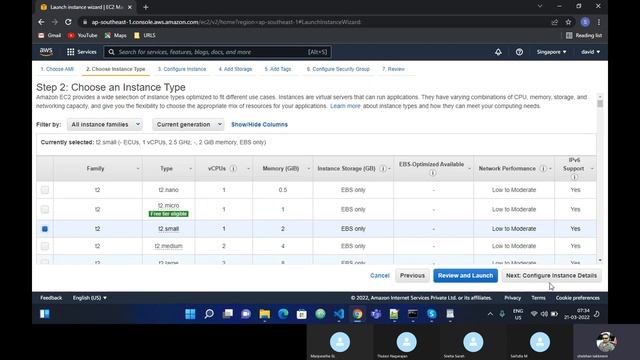
Task: Click the browser back arrow
Action: tap(41, 22)
